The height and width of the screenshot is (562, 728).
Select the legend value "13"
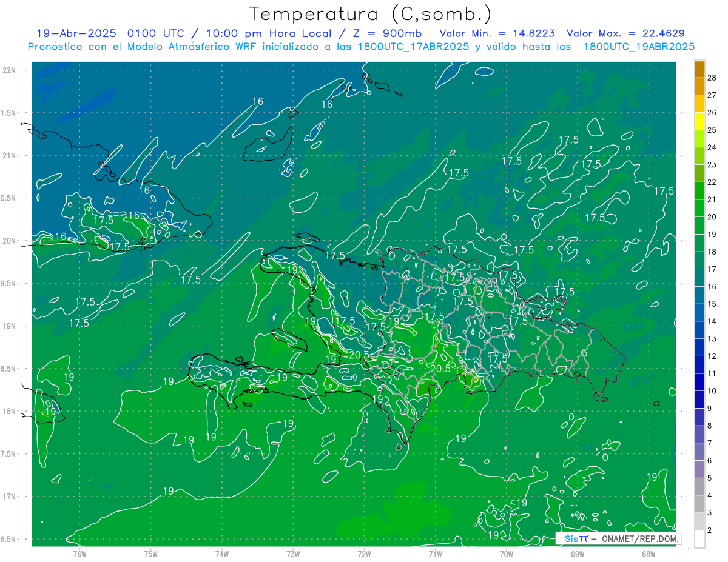coord(712,339)
